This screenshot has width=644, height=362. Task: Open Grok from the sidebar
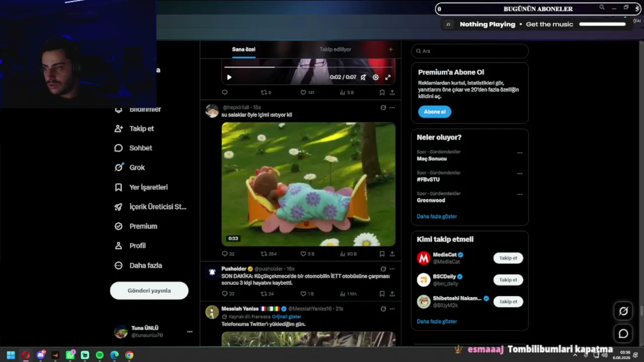point(130,167)
